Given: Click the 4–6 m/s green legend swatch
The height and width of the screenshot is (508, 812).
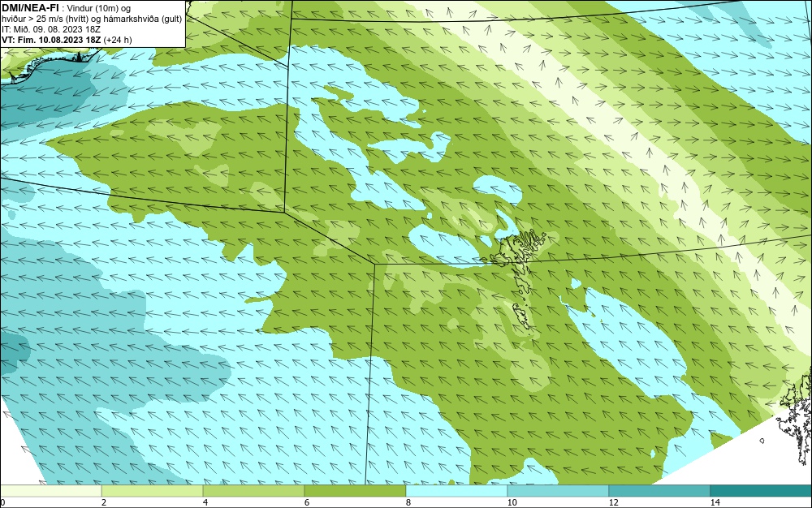Looking at the screenshot, I should [253, 491].
